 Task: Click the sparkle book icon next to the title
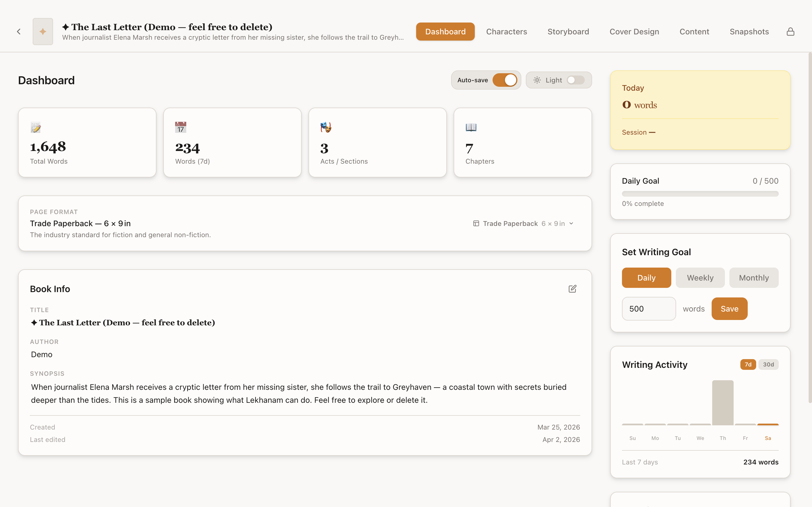tap(43, 31)
